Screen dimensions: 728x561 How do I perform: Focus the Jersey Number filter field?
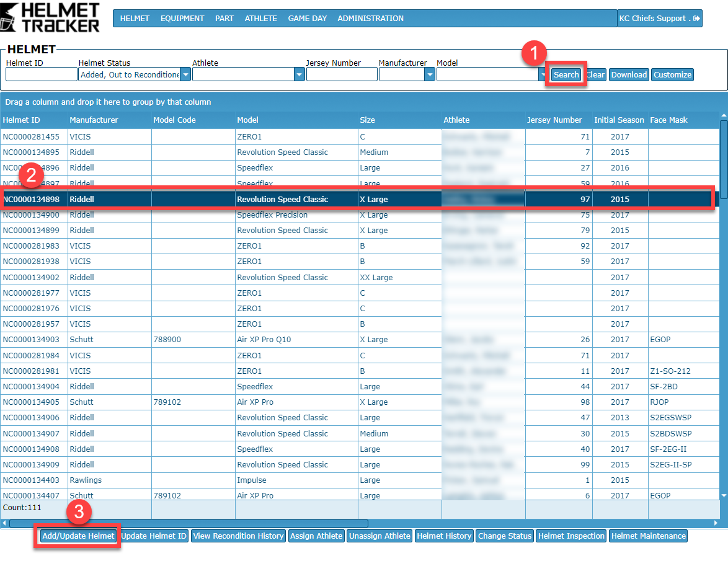342,74
